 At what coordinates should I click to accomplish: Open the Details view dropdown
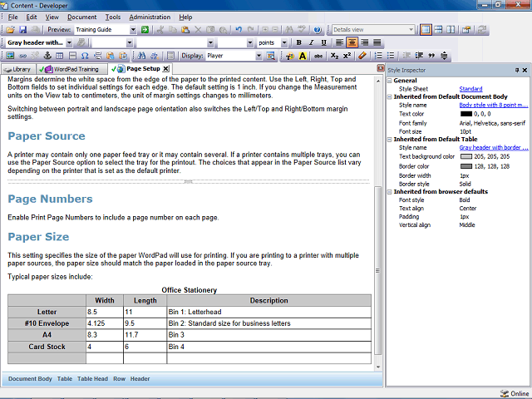[x=411, y=30]
